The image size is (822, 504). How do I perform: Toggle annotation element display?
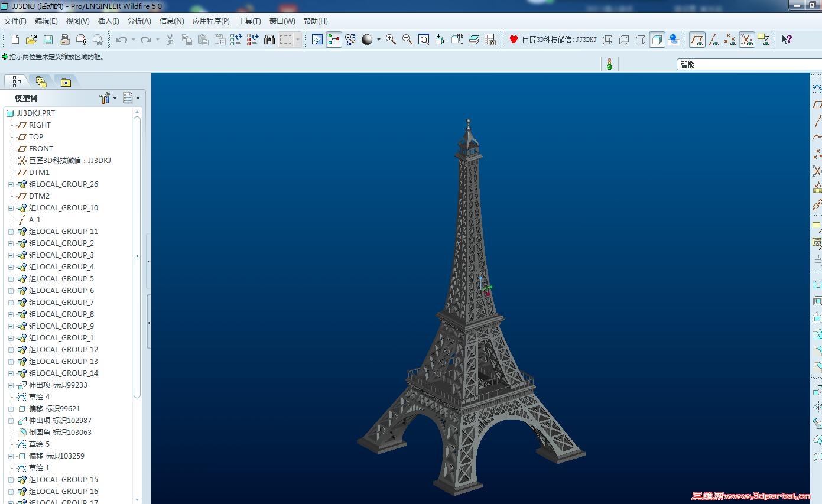click(x=763, y=40)
